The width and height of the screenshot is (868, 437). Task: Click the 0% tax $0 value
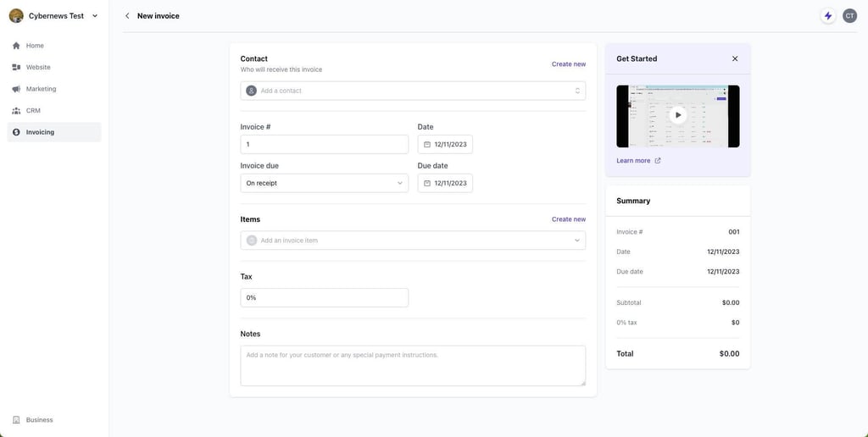pos(735,323)
